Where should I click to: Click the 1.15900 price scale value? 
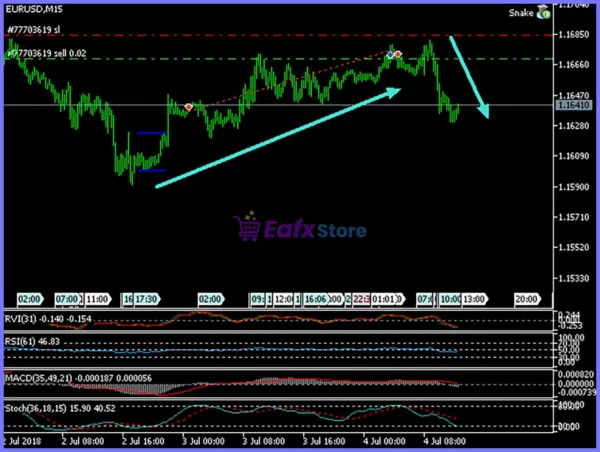click(574, 187)
